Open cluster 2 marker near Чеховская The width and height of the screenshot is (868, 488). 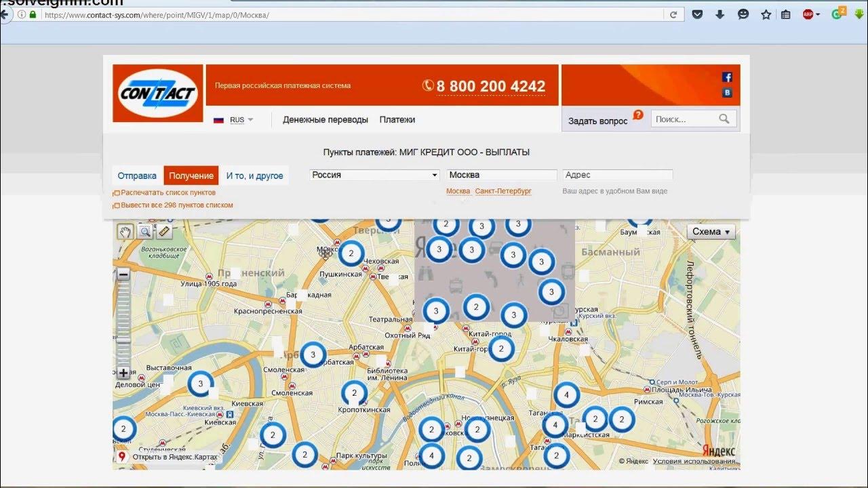click(351, 254)
